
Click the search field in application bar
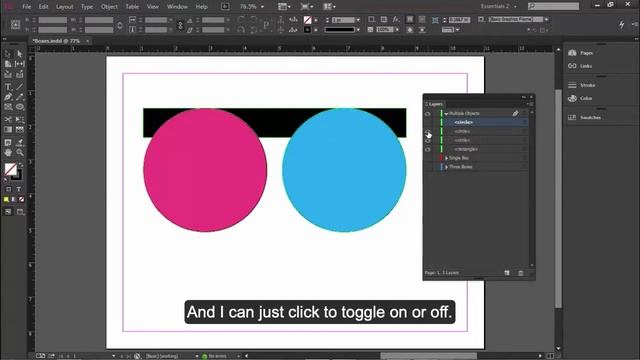(553, 6)
